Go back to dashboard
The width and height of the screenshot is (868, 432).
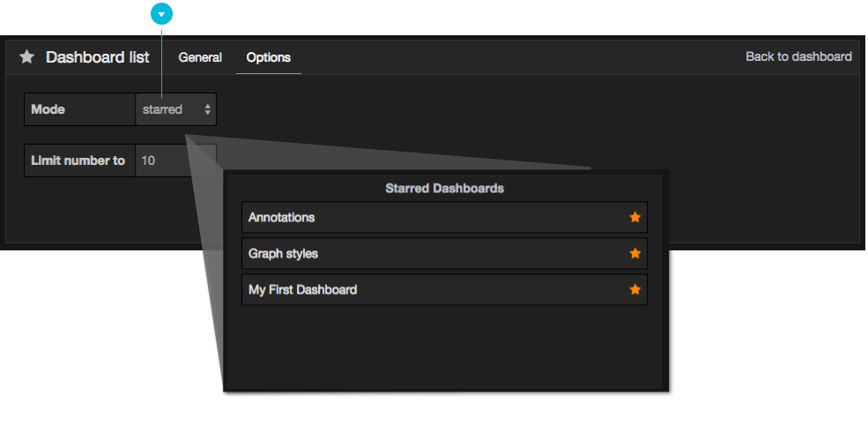[x=798, y=56]
